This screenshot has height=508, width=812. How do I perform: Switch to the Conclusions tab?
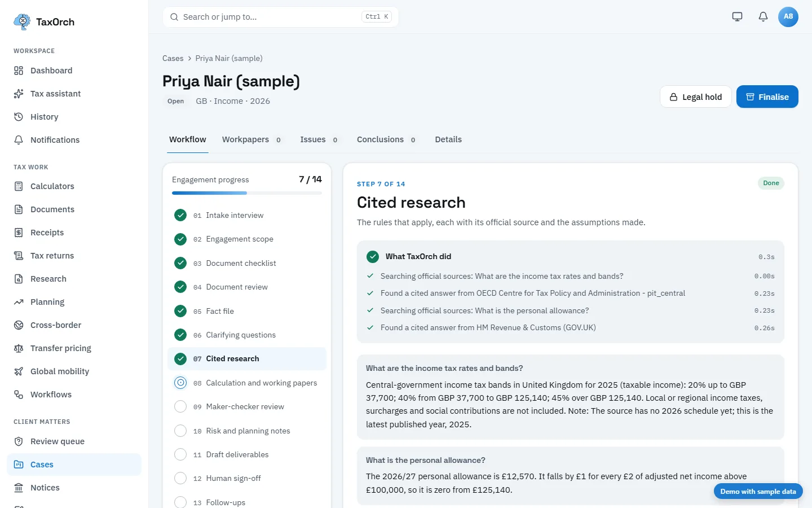click(386, 139)
